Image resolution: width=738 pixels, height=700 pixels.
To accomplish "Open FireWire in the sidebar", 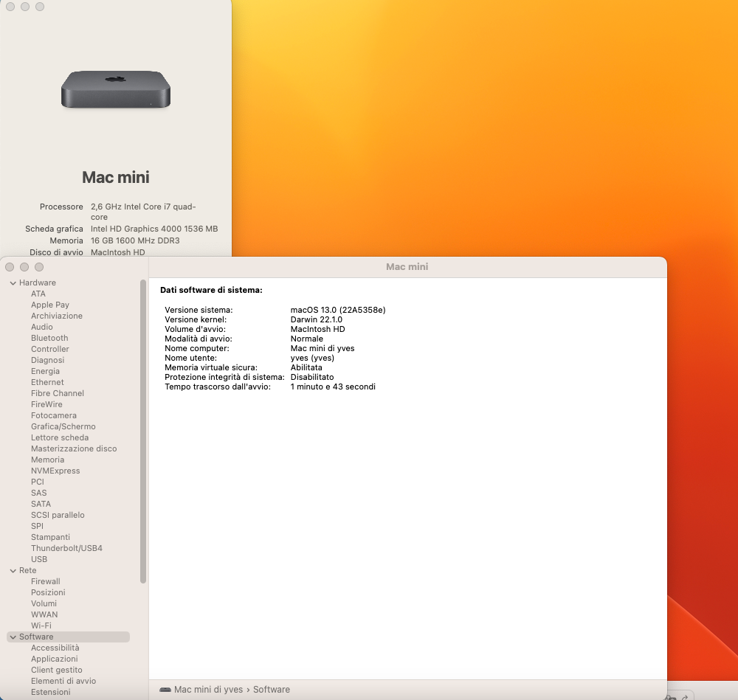I will point(46,404).
